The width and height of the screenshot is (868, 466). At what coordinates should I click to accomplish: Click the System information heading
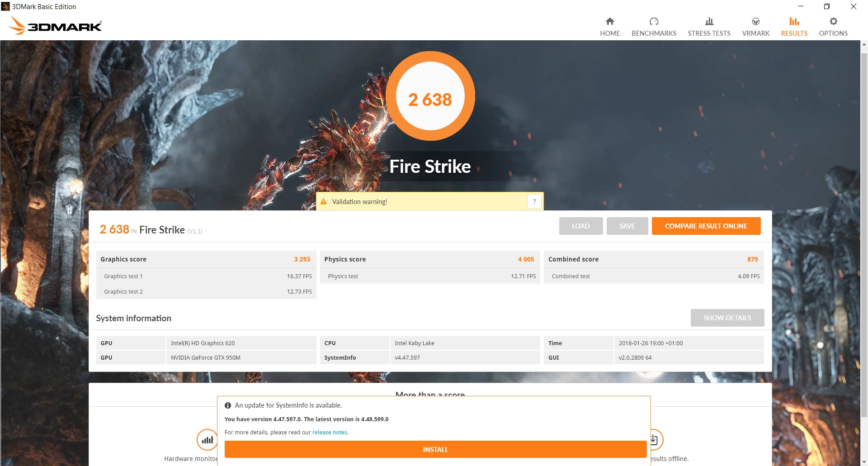133,318
